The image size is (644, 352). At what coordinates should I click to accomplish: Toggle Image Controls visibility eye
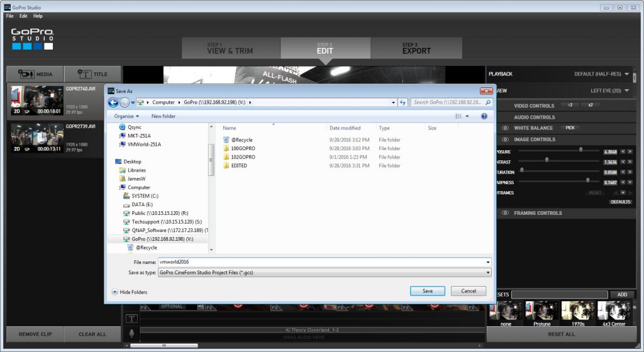pyautogui.click(x=505, y=140)
